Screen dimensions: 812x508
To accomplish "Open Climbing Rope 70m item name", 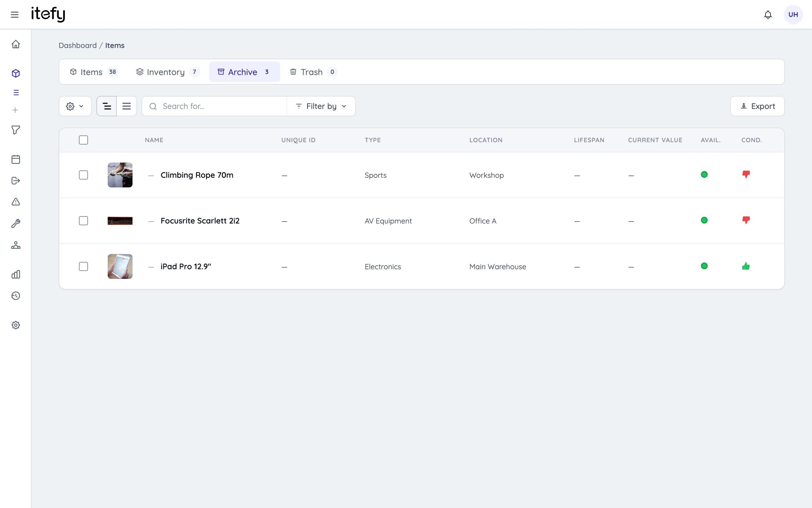I will click(x=197, y=175).
